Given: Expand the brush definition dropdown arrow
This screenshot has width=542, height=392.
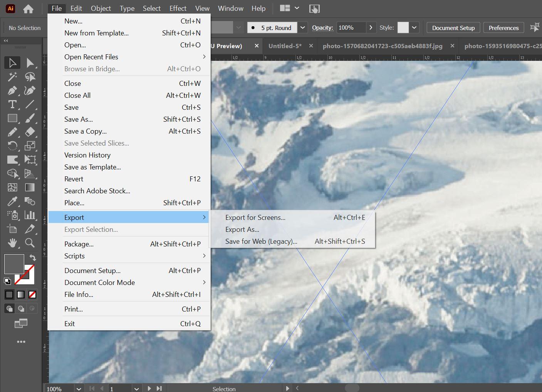Looking at the screenshot, I should click(x=303, y=28).
